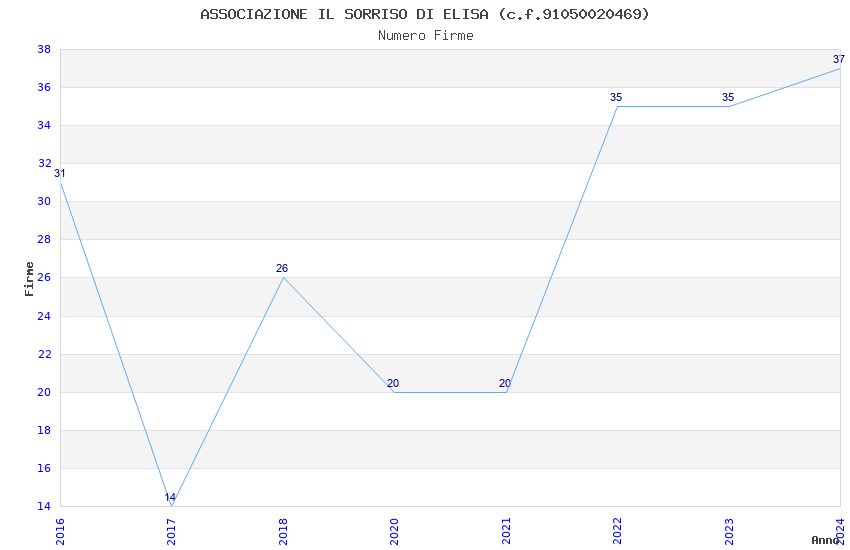Click data label 20 above year 2021
The image size is (850, 550).
click(x=505, y=383)
